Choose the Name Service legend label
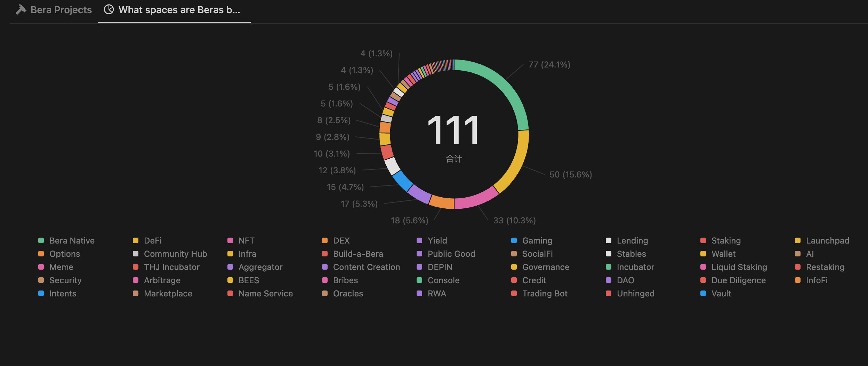This screenshot has height=366, width=868. (x=266, y=293)
